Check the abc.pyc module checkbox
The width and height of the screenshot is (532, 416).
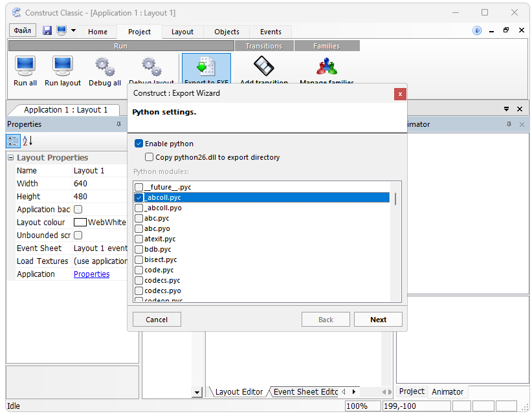139,219
